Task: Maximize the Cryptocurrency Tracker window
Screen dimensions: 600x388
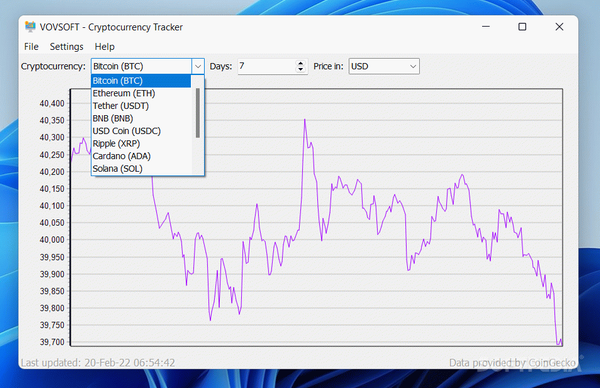Action: [522, 27]
